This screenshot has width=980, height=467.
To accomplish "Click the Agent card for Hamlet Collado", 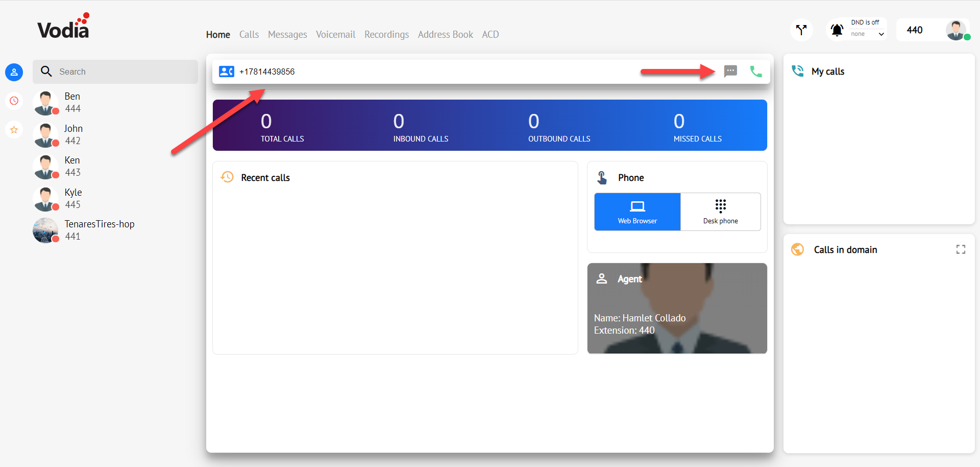I will click(677, 308).
